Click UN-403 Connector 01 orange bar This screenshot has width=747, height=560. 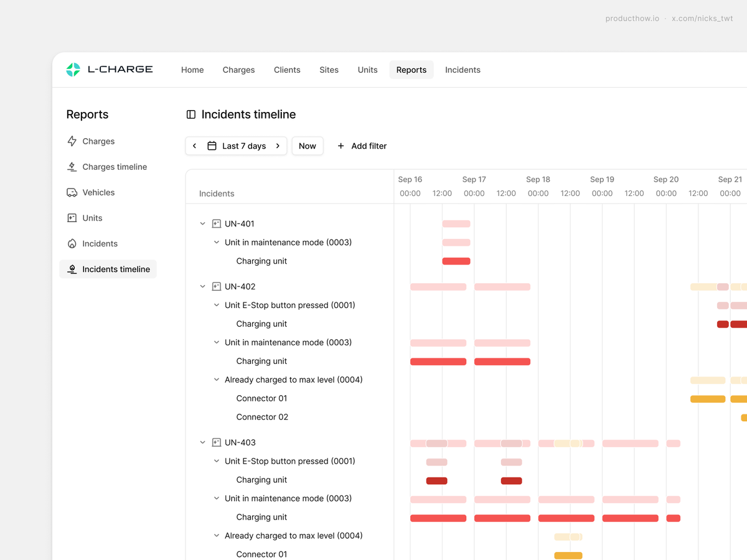pos(568,555)
